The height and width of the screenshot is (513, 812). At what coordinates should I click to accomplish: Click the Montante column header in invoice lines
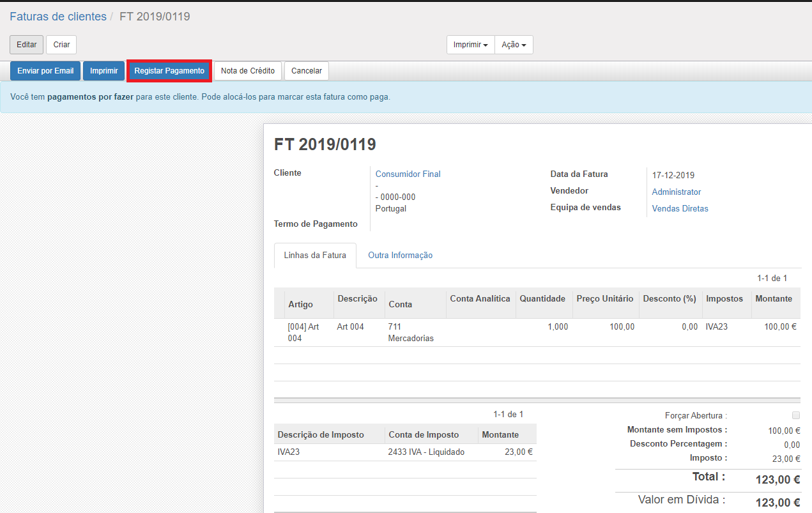(773, 298)
